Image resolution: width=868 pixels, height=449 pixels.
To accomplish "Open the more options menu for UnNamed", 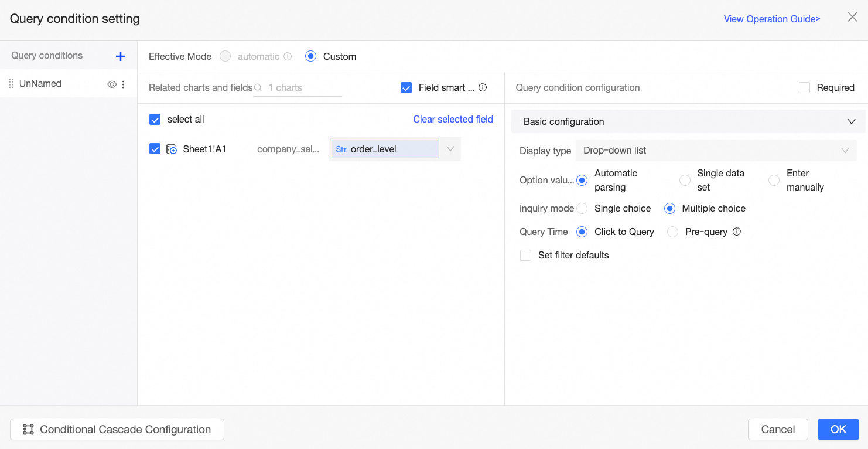I will point(123,84).
